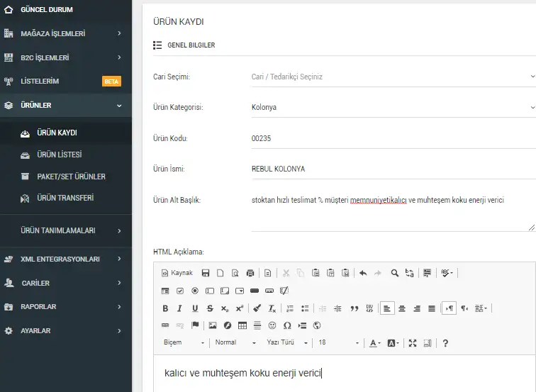The width and height of the screenshot is (536, 392).
Task: Expand MAĞAZA İŞLEMLERİ sidebar menu
Action: coord(66,33)
